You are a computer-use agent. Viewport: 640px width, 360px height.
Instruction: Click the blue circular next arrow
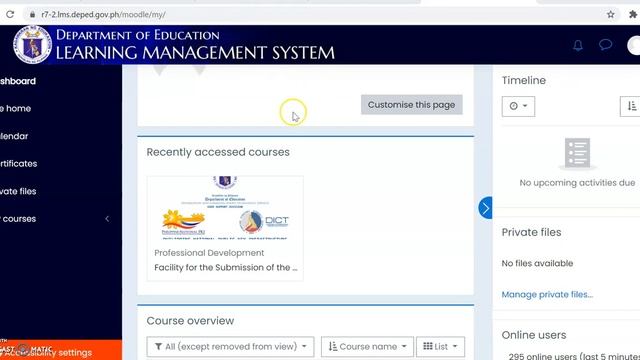(x=485, y=208)
